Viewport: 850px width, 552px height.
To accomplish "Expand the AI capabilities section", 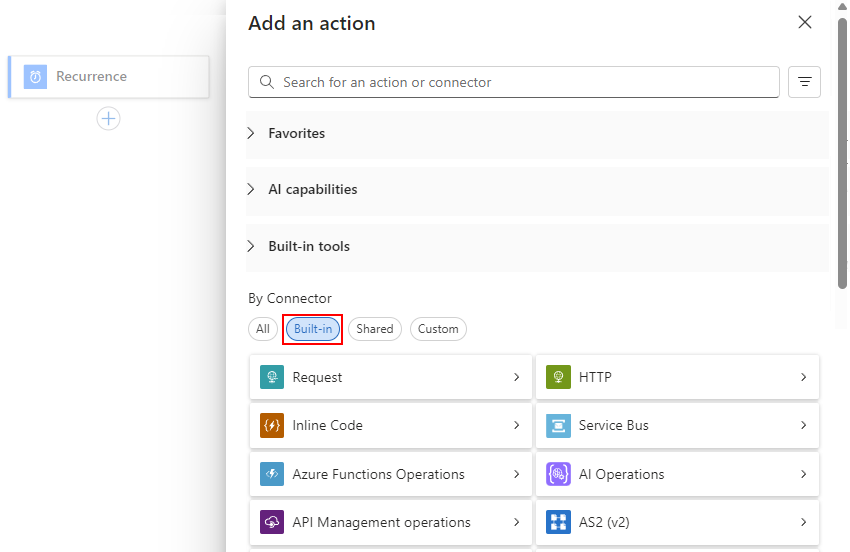I will click(x=312, y=189).
